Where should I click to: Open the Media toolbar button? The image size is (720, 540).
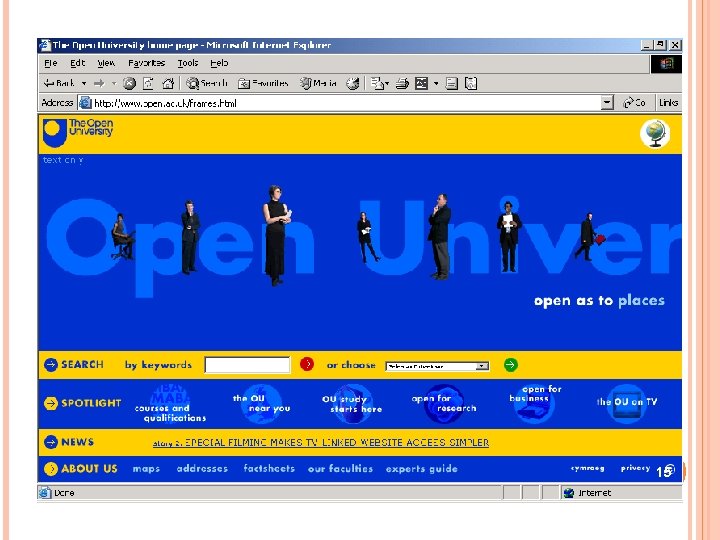(318, 83)
